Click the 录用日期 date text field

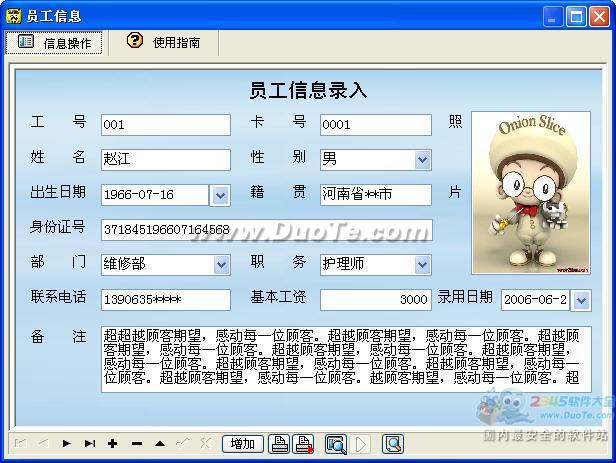[x=536, y=300]
